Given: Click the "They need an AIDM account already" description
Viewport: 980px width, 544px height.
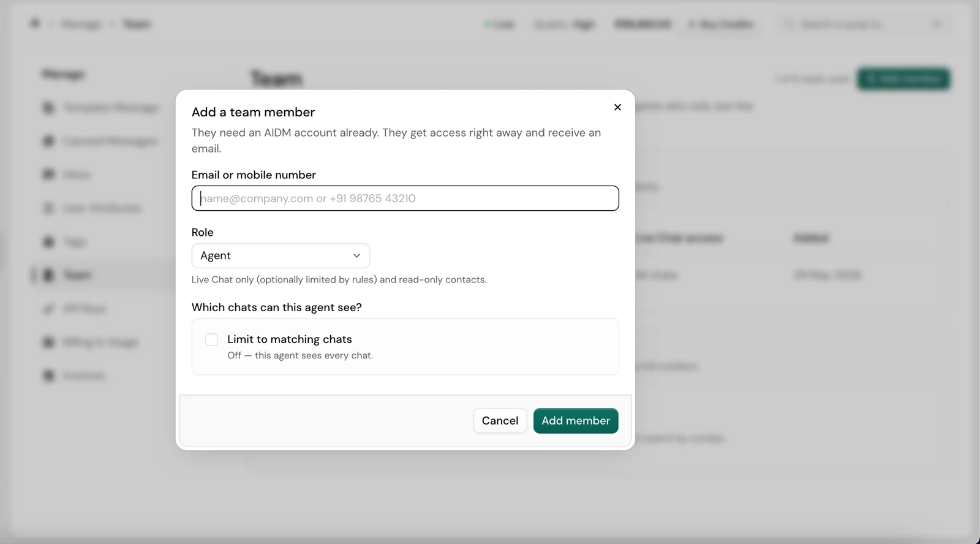Looking at the screenshot, I should tap(396, 140).
